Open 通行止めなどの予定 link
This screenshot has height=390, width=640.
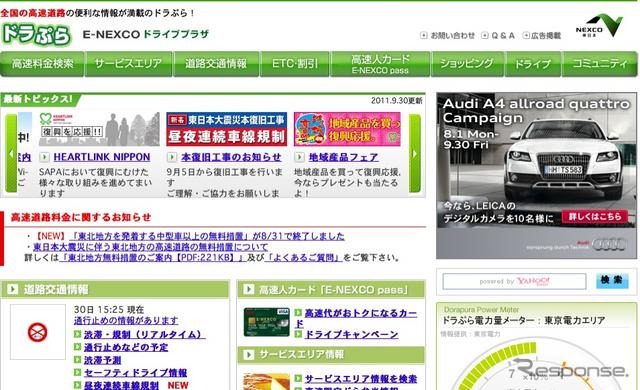[x=126, y=347]
